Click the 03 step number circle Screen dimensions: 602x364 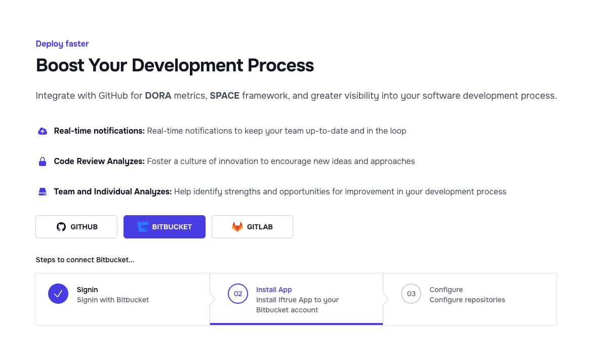(x=411, y=294)
